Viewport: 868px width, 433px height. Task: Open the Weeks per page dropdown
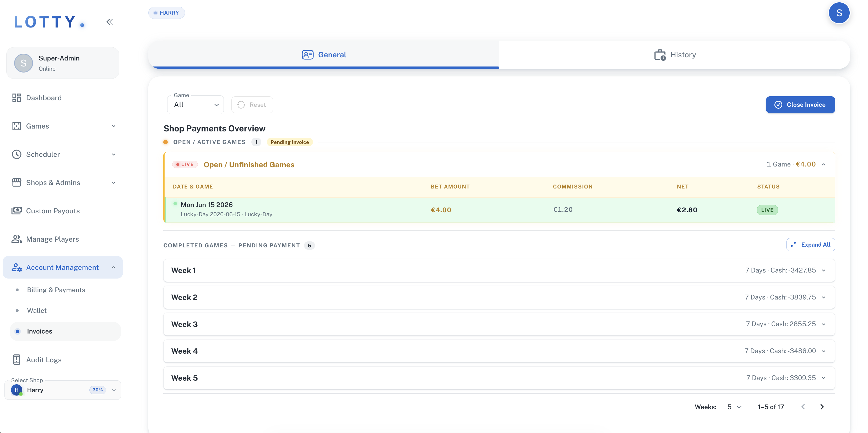tap(734, 407)
